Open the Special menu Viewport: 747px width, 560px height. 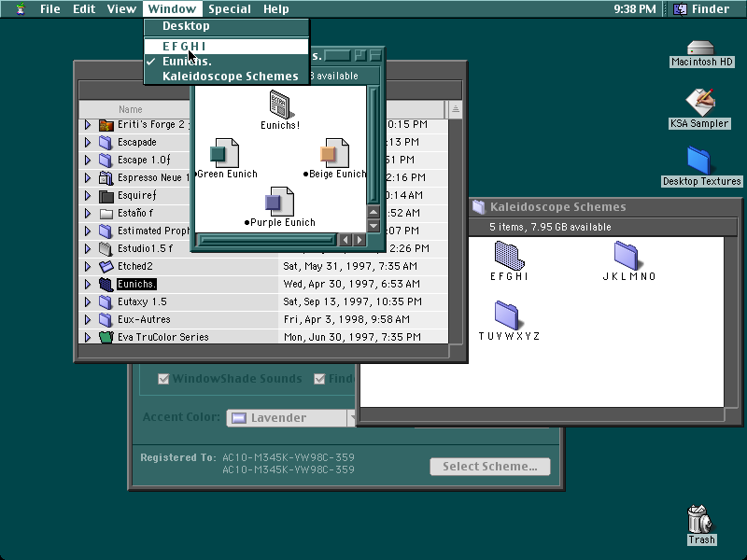click(x=230, y=8)
